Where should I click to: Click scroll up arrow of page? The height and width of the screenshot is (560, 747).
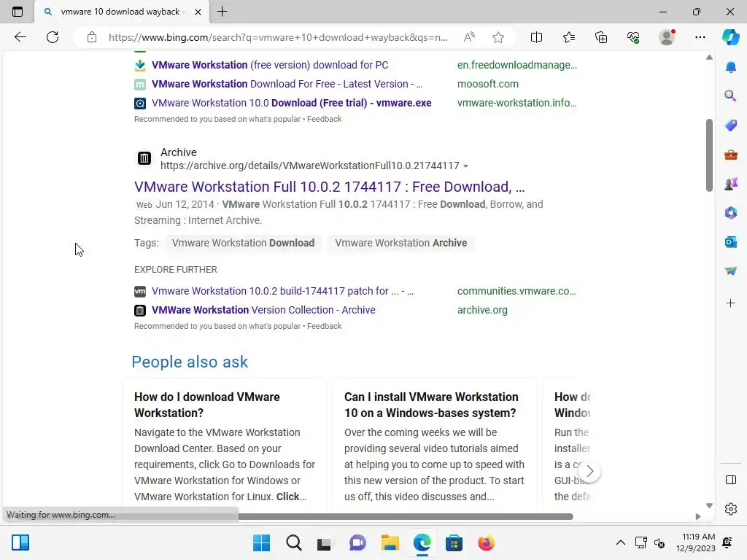709,57
